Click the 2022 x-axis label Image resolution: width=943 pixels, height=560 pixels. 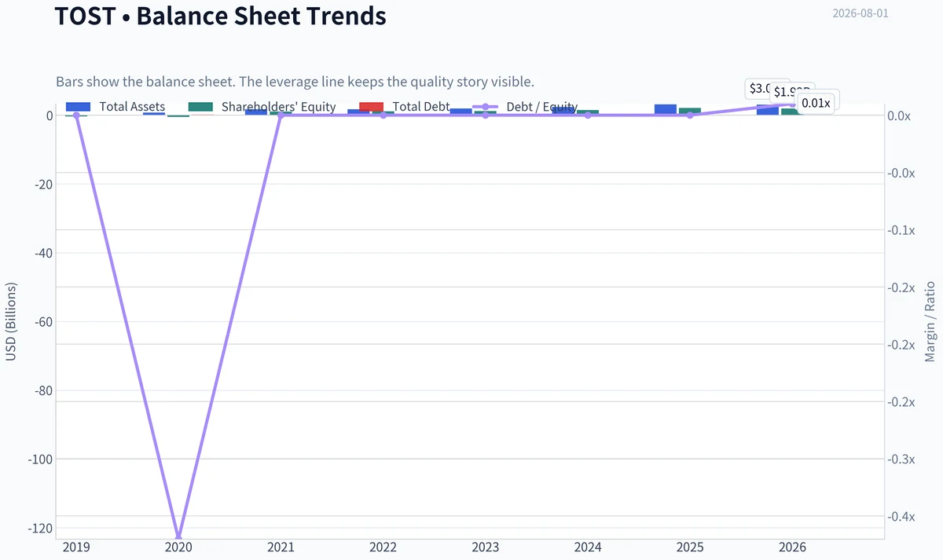click(x=383, y=547)
